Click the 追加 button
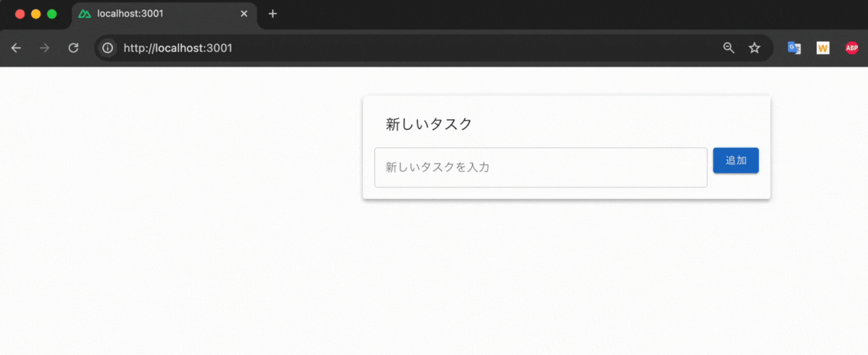The width and height of the screenshot is (868, 355). (x=736, y=160)
